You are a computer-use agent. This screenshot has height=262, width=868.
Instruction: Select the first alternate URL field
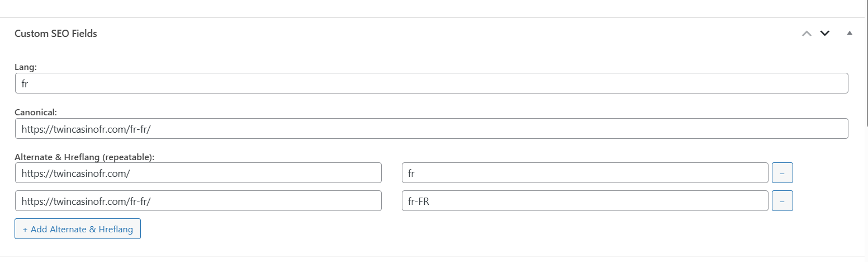[x=198, y=173]
